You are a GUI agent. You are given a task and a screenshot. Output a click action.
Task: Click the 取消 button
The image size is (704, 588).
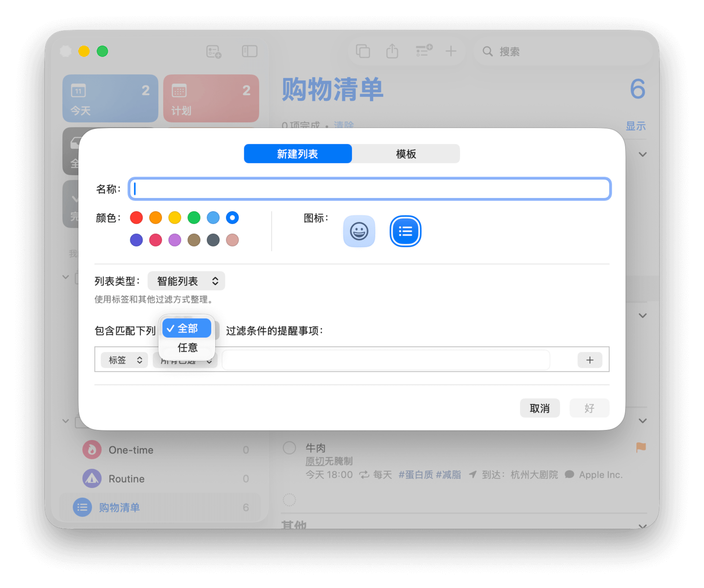(539, 408)
